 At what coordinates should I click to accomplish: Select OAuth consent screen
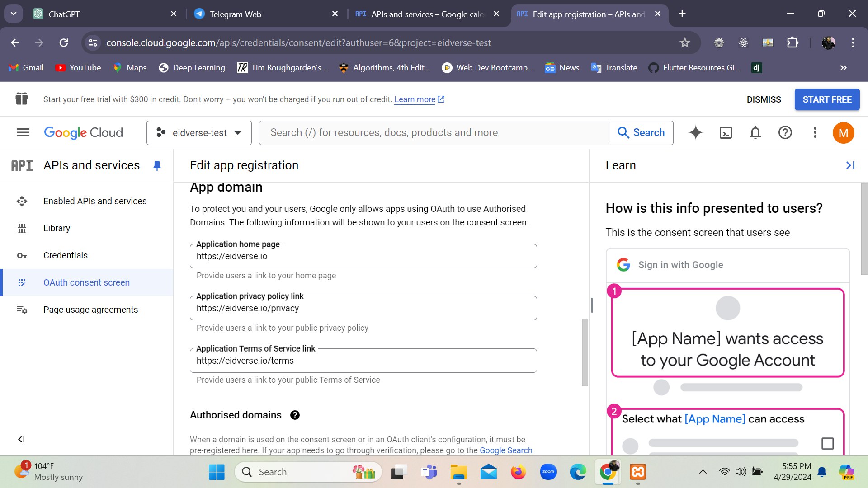[x=86, y=282]
